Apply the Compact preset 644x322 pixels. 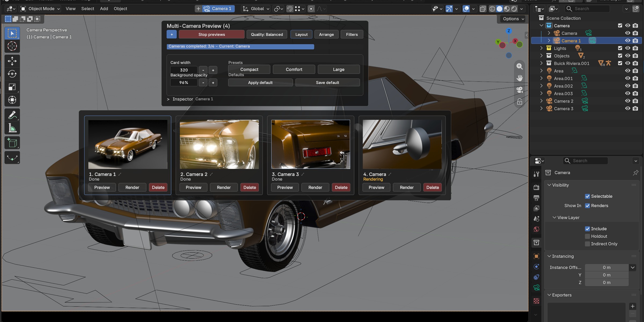pyautogui.click(x=249, y=69)
